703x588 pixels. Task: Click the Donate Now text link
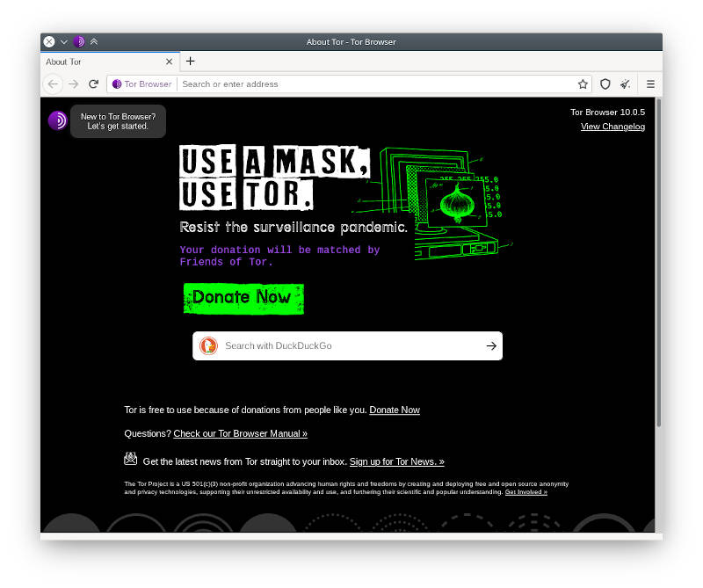pos(395,410)
